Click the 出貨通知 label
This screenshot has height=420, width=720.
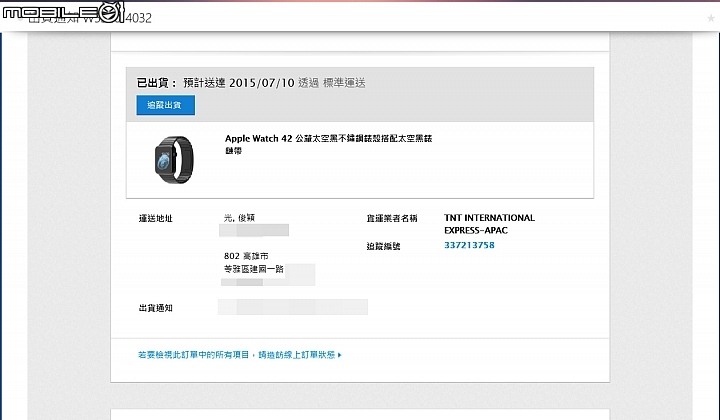156,308
